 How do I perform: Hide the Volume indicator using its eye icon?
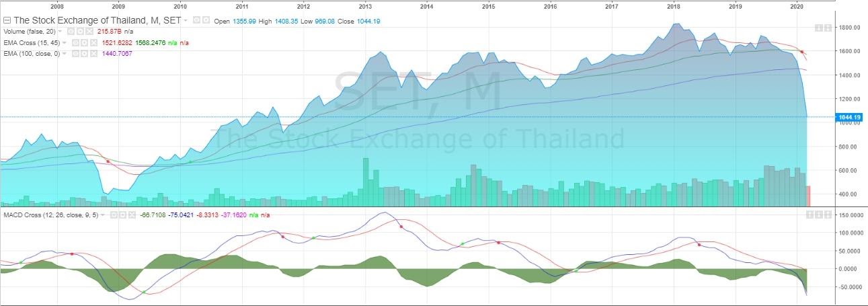click(71, 32)
